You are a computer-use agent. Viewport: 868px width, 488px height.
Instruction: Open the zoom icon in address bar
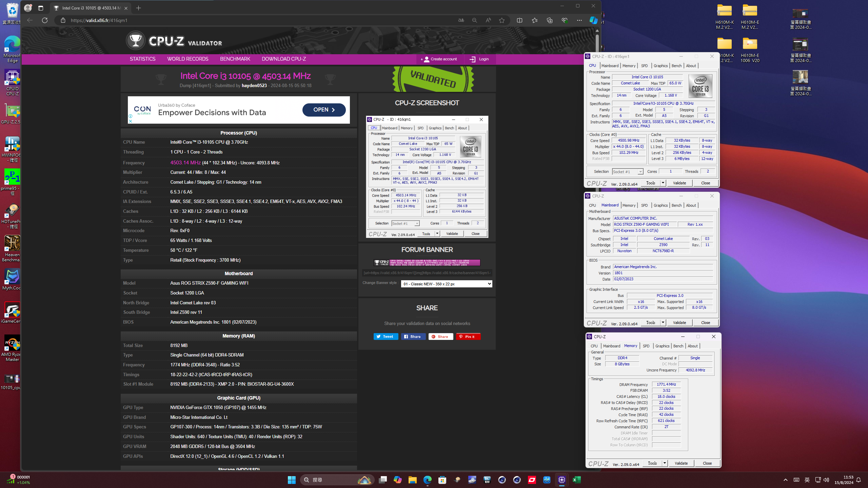coord(474,20)
